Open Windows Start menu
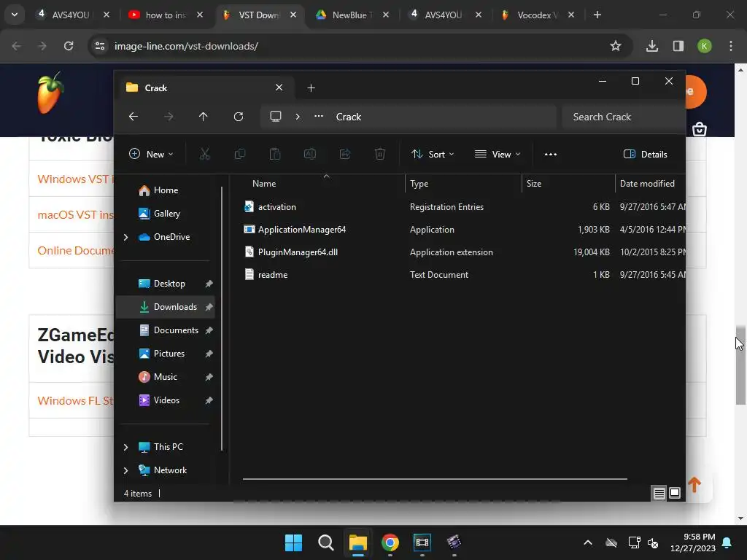This screenshot has height=560, width=747. pyautogui.click(x=293, y=542)
